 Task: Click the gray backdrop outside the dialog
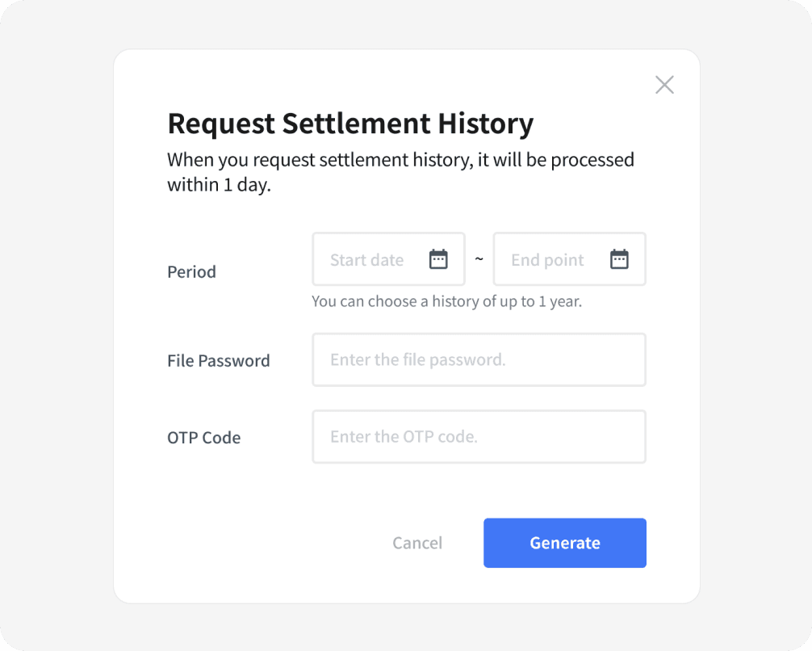(57, 323)
